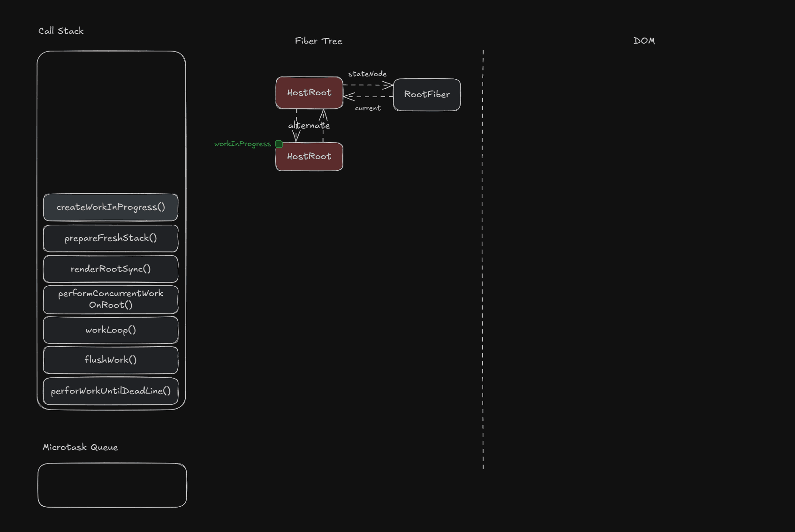Click the stateNode arrow label

367,74
